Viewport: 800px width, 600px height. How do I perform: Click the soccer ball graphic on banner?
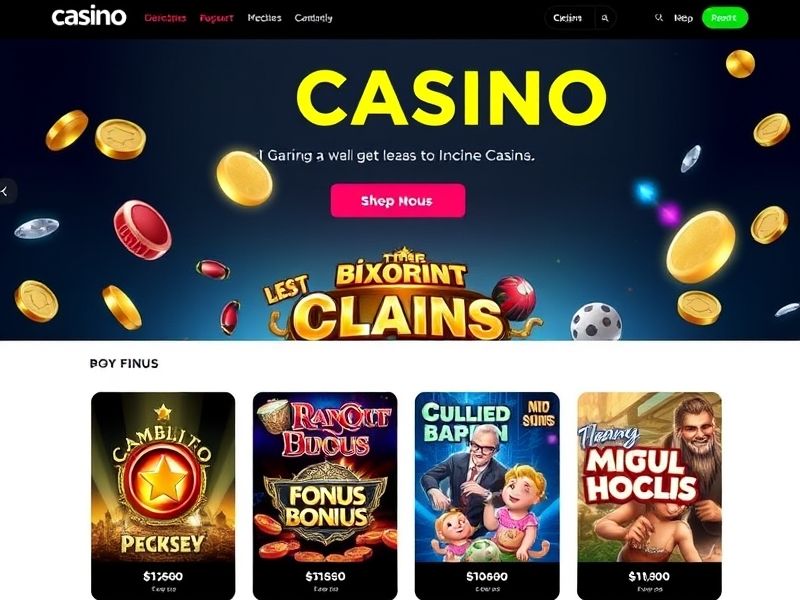pyautogui.click(x=595, y=322)
